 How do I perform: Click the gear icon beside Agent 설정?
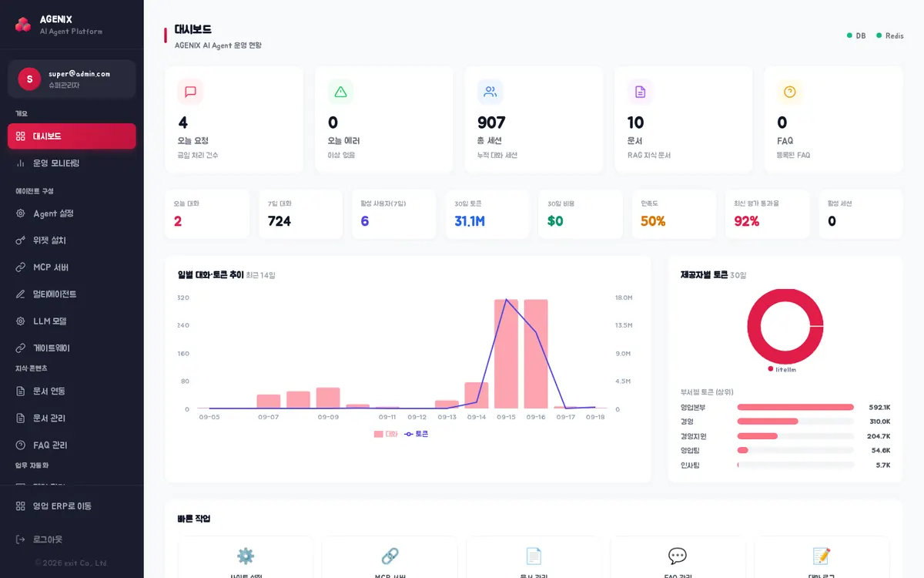[21, 213]
